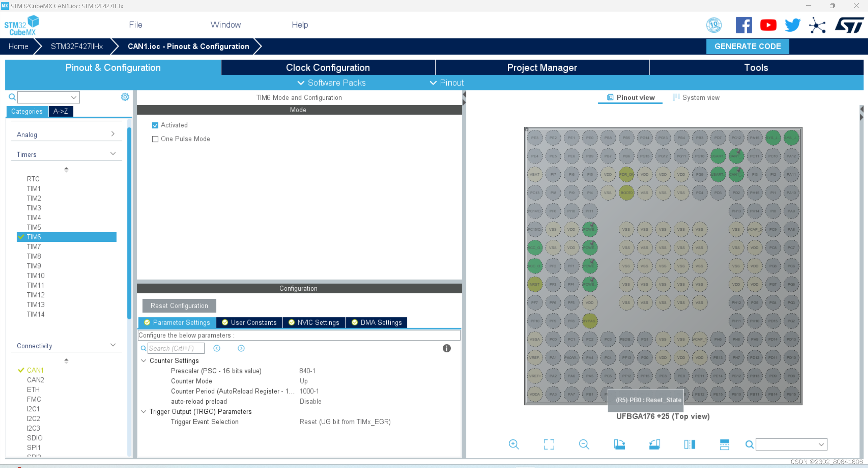Image resolution: width=868 pixels, height=468 pixels.
Task: Expand the Analog category
Action: click(113, 134)
